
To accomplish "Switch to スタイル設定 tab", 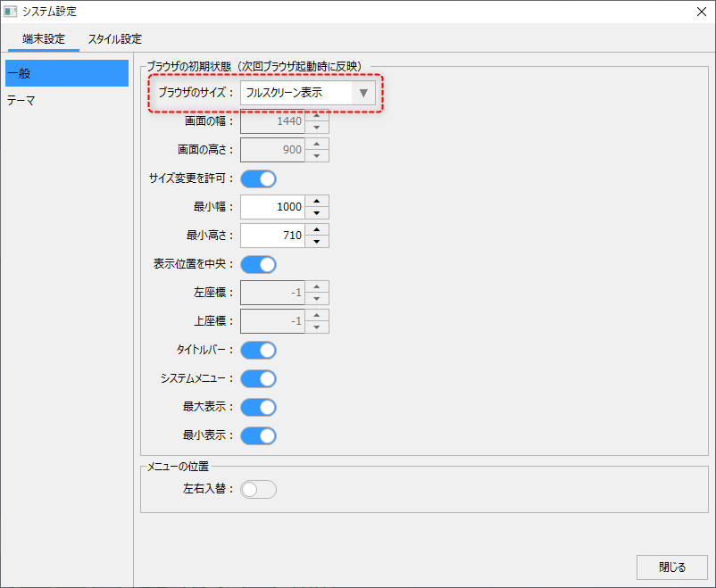I will tap(114, 39).
